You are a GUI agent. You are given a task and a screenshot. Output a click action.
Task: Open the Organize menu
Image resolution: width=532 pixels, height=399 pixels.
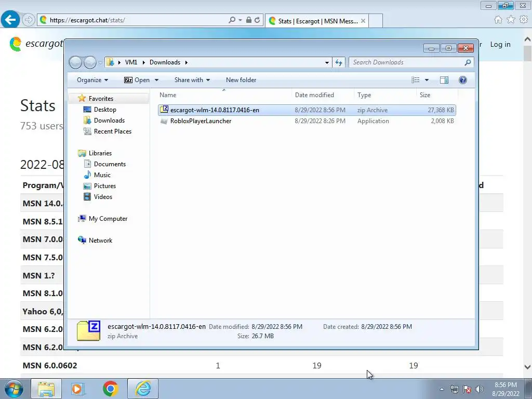[x=92, y=80]
